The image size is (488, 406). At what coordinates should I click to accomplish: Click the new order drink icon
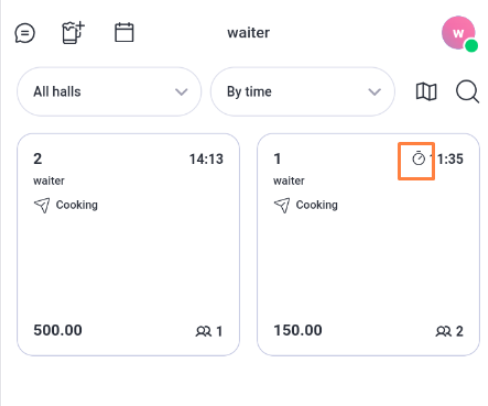pos(73,32)
